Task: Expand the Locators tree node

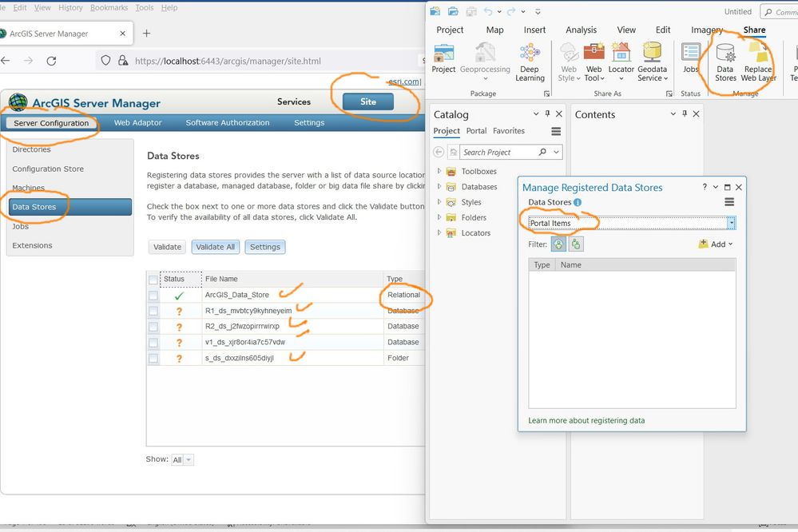Action: point(439,232)
